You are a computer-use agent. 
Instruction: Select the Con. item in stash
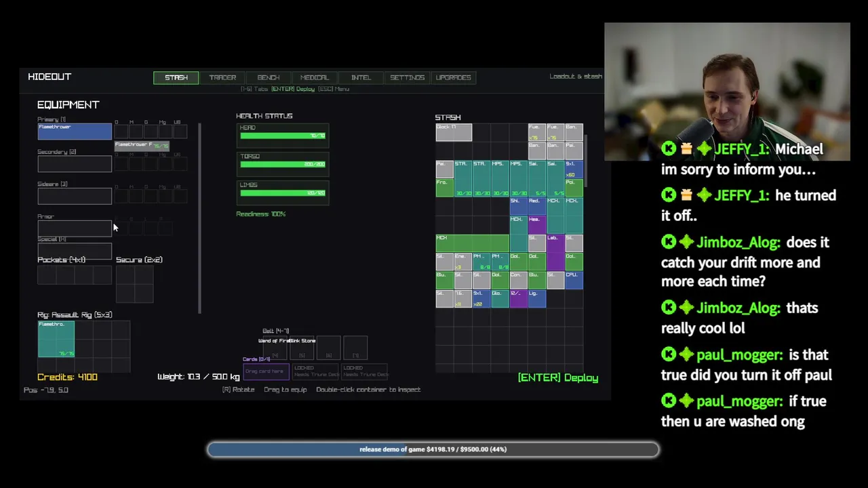pyautogui.click(x=519, y=280)
